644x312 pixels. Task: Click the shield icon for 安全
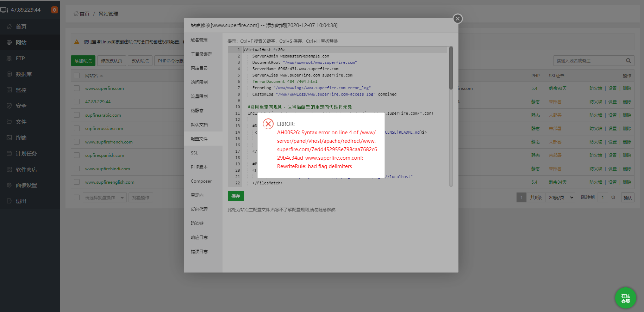coord(9,106)
